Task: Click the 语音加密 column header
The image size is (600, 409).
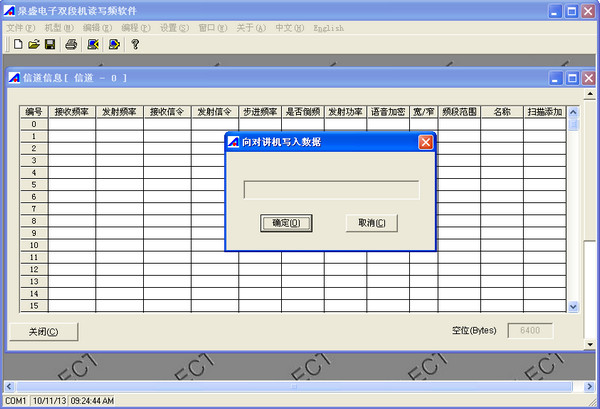Action: 388,112
